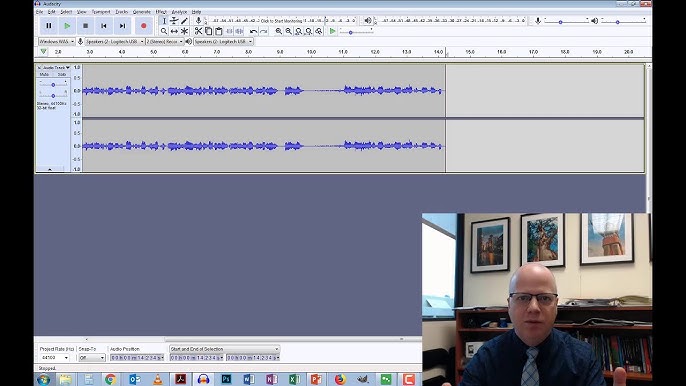Image resolution: width=686 pixels, height=386 pixels.
Task: Select the Multi-Tool asterisk
Action: [184, 31]
